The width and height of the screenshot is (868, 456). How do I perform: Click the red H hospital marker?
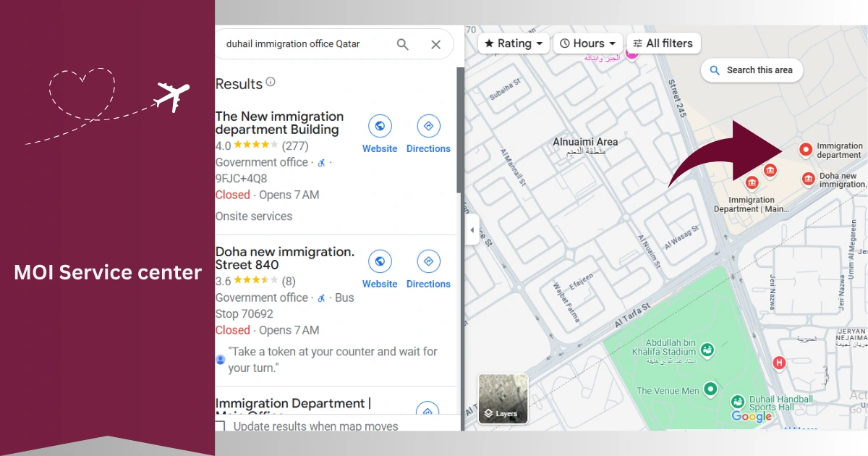click(x=779, y=363)
